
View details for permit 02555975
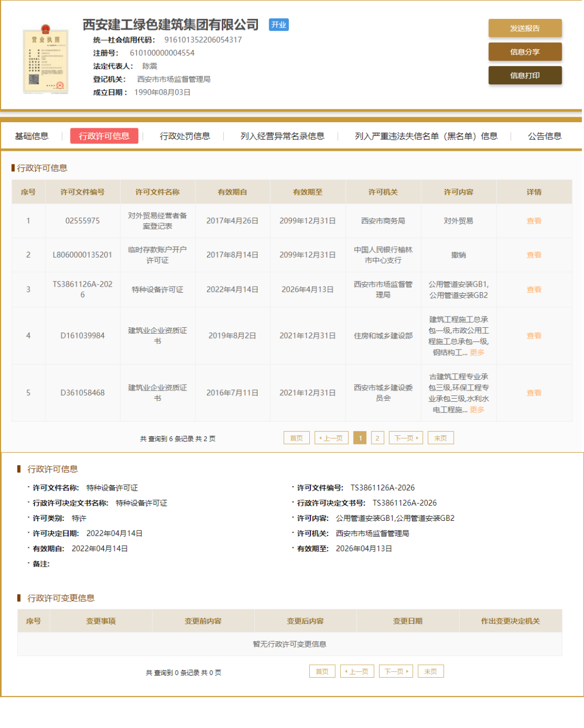(534, 221)
